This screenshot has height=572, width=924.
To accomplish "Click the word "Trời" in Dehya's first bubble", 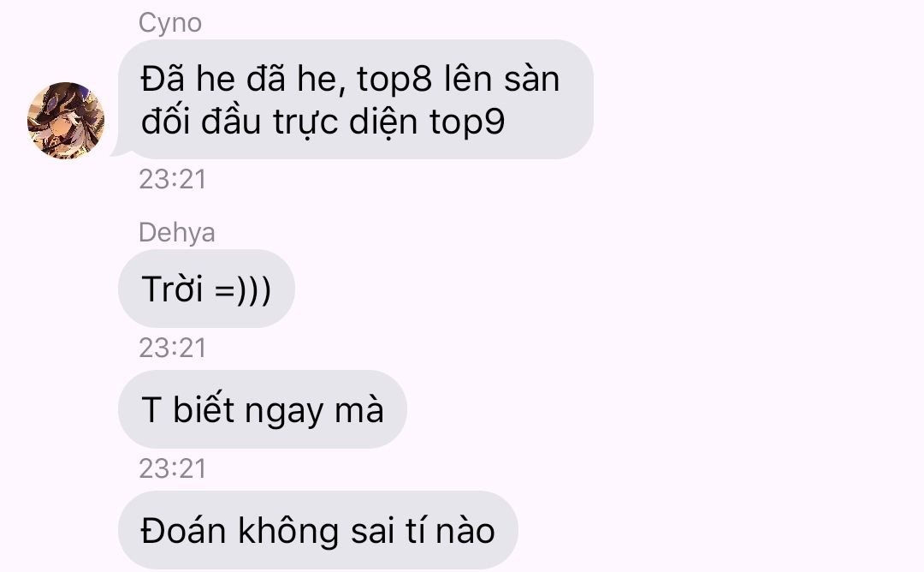I will click(x=172, y=289).
